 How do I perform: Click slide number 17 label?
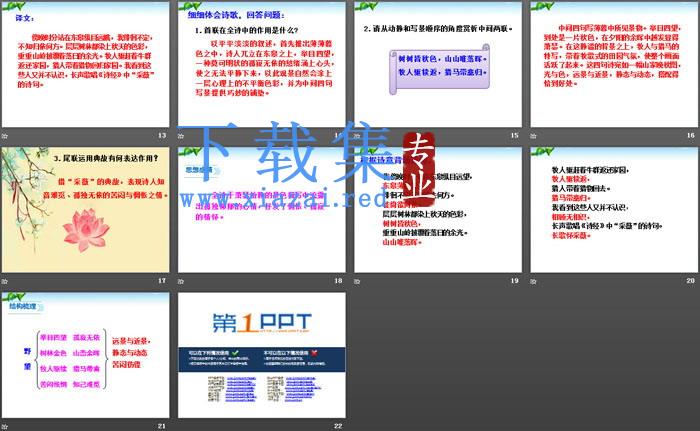click(162, 280)
